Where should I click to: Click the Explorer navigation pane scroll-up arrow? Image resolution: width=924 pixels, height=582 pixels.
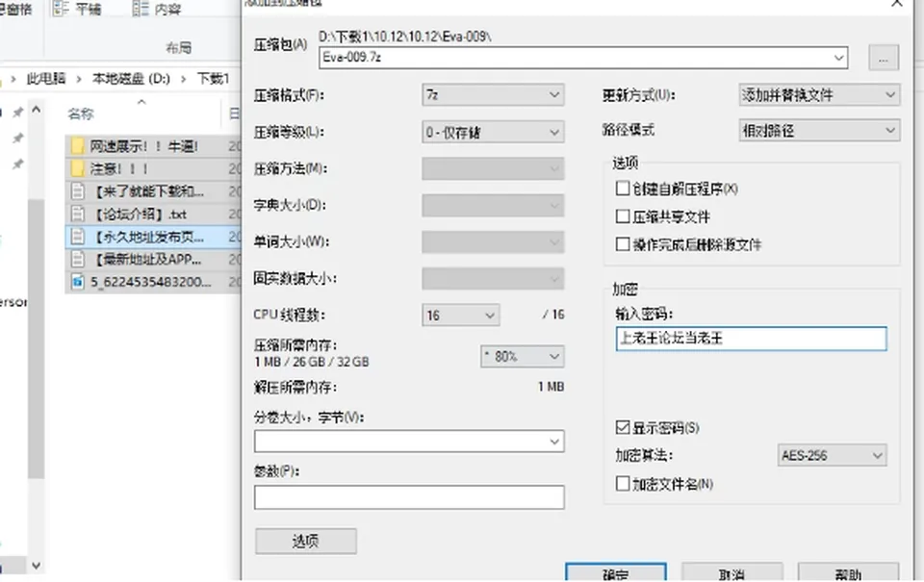36,110
